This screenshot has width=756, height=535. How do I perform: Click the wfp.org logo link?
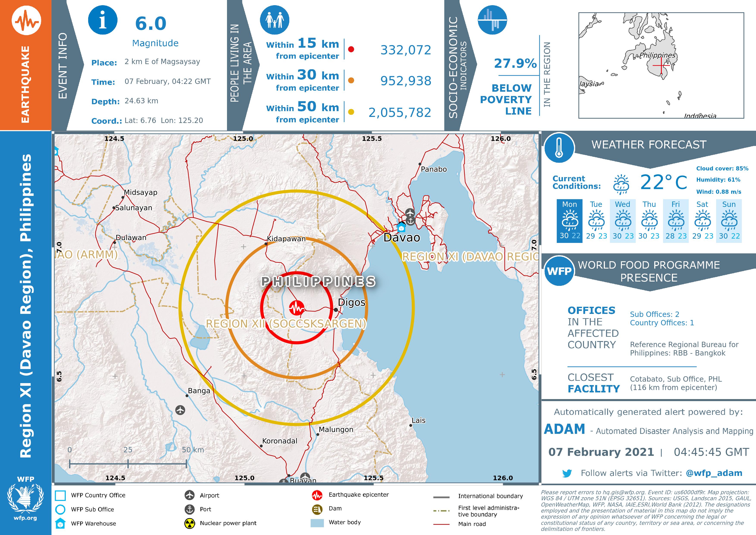[x=25, y=499]
